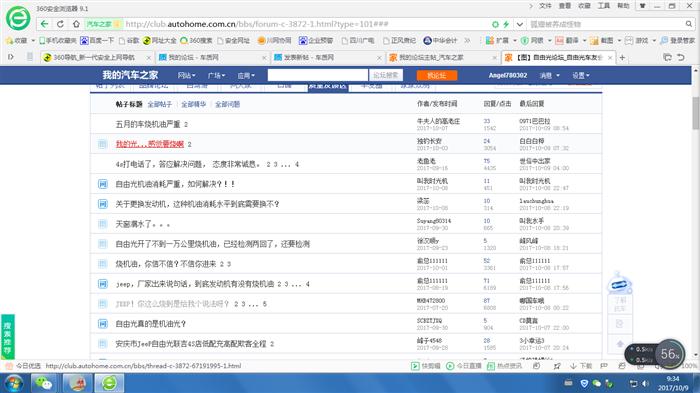Switch to the 360导航 tab

point(96,58)
